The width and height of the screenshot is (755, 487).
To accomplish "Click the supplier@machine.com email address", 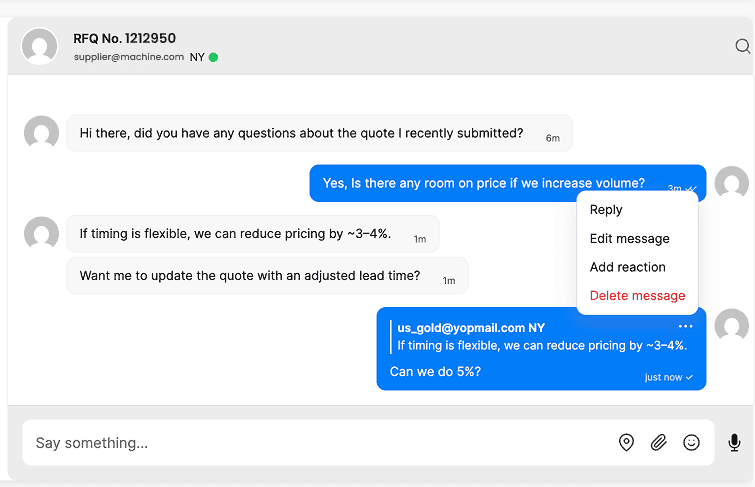I will 128,57.
